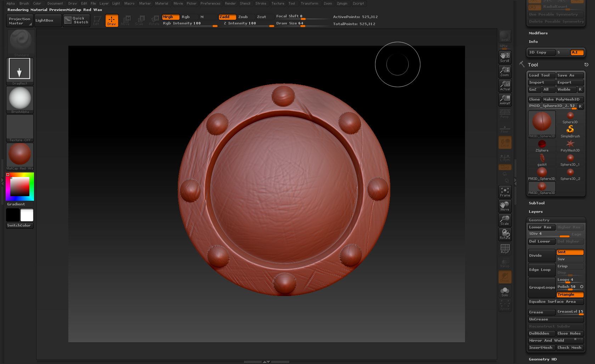Viewport: 595px width, 364px height.
Task: Click the Frame view icon
Action: point(505,192)
